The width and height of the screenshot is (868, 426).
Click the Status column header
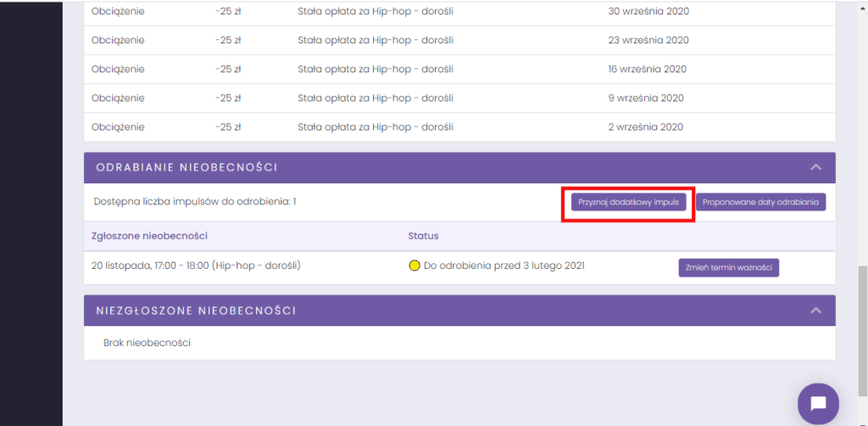tap(423, 236)
